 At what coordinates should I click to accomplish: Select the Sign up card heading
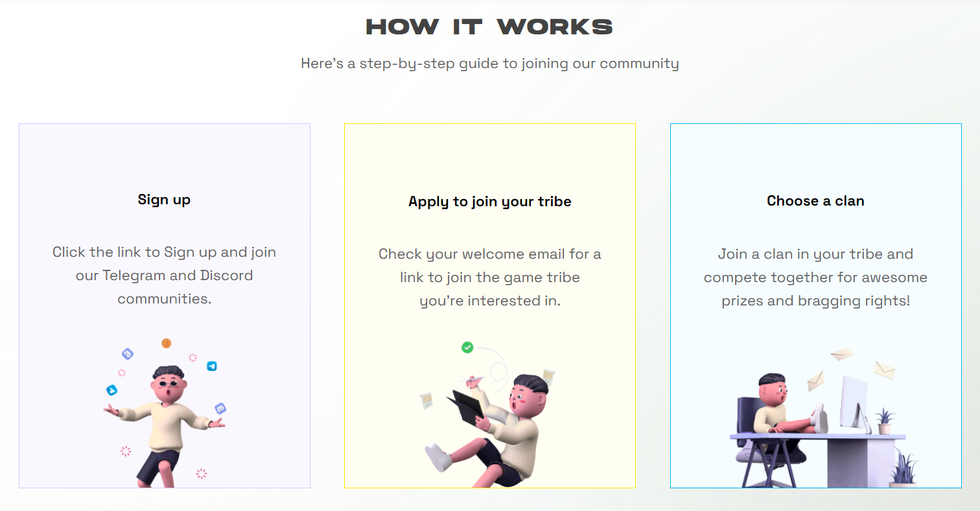point(164,200)
